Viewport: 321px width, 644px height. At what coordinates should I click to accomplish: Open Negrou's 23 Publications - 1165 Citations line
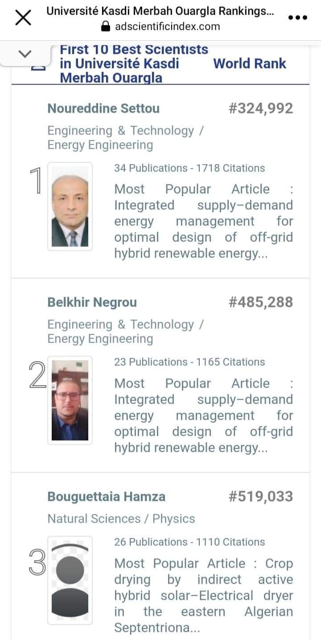[x=189, y=362]
